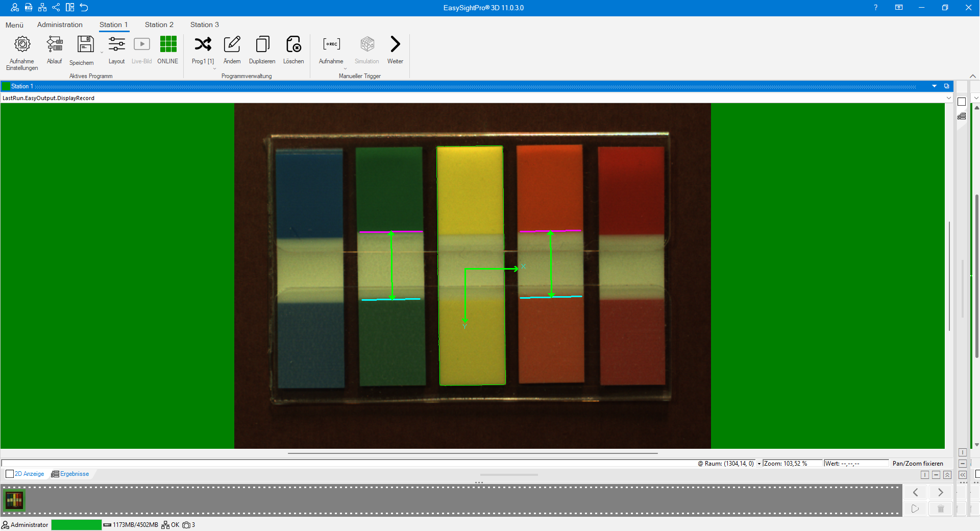The height and width of the screenshot is (531, 980).
Task: Duplicate program with Duplizieren icon
Action: (x=262, y=45)
